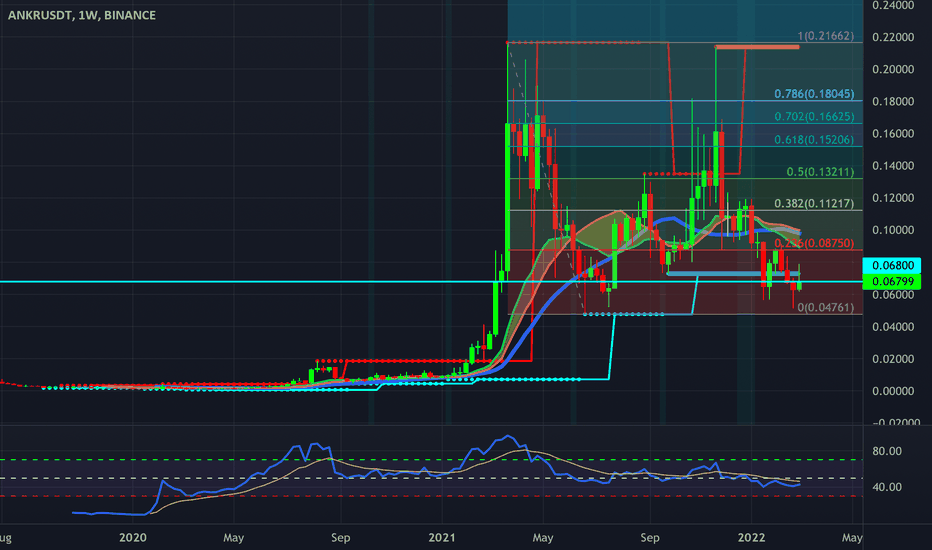Screen dimensions: 932x550
Task: Click the May label after 2022
Action: [x=852, y=538]
